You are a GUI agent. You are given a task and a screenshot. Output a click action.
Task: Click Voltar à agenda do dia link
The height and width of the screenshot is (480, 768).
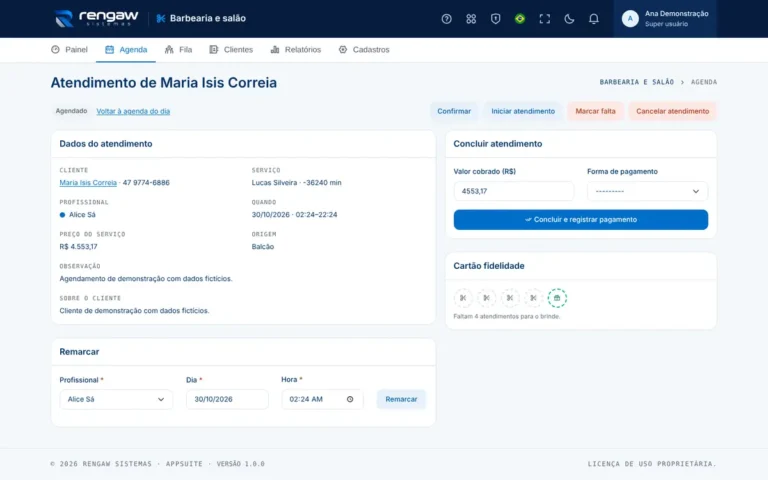(133, 111)
